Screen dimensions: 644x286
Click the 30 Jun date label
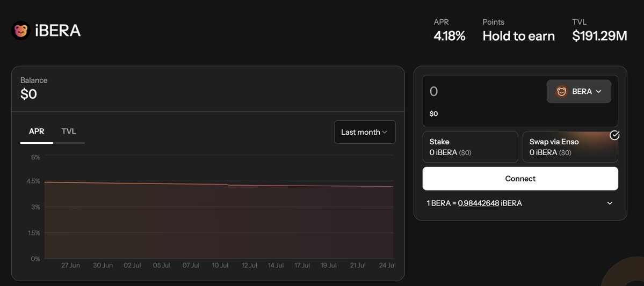(x=103, y=266)
